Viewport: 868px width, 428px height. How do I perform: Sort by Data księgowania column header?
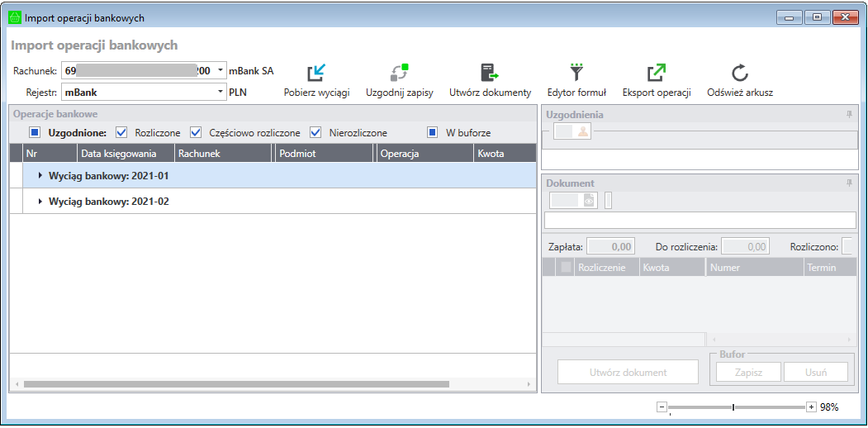(125, 154)
